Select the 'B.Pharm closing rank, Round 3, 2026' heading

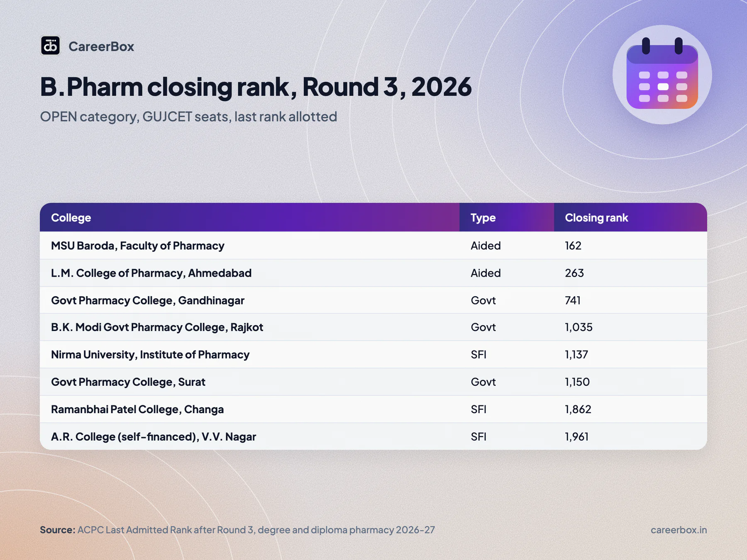point(256,87)
